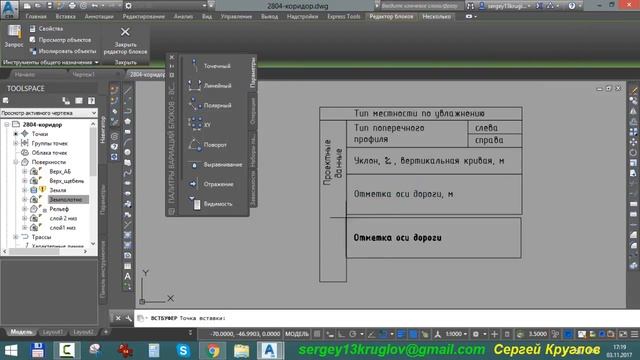Open annotation scale 1:1000 dropdown
This screenshot has height=360, width=640.
click(x=456, y=334)
